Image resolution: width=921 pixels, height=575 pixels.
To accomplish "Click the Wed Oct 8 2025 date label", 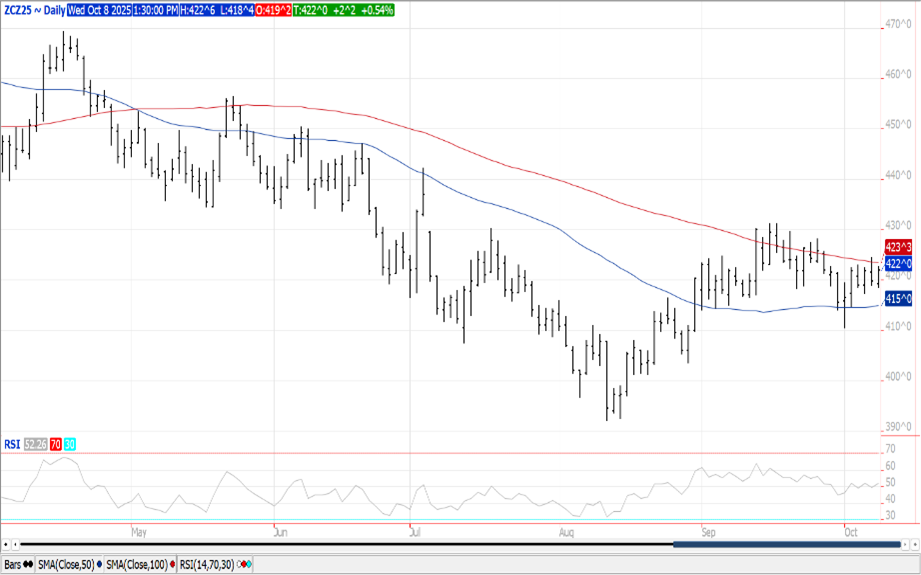I will click(103, 9).
